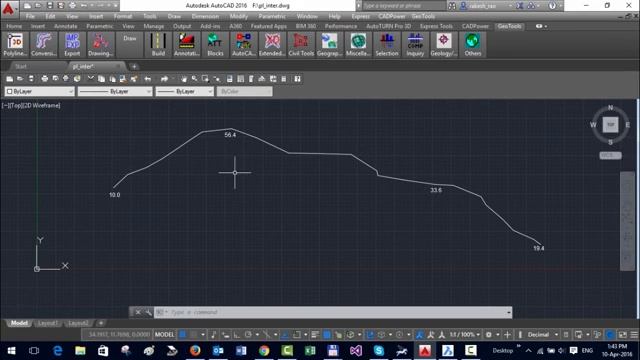Open the Polyline tools panel
The image size is (640, 360).
15,45
